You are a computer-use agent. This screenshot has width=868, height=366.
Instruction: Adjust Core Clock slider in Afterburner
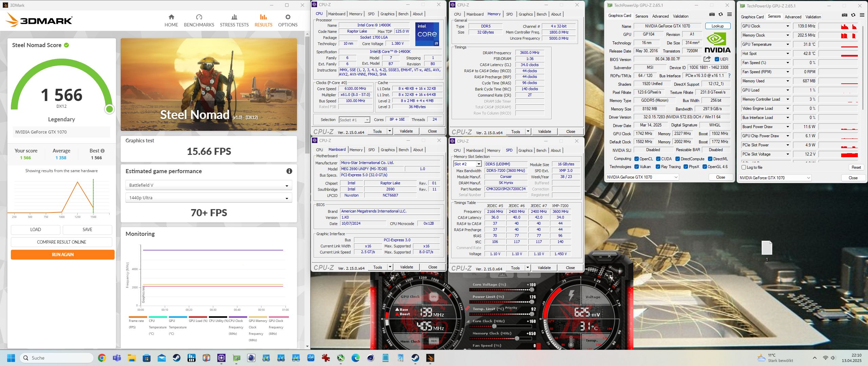494,326
